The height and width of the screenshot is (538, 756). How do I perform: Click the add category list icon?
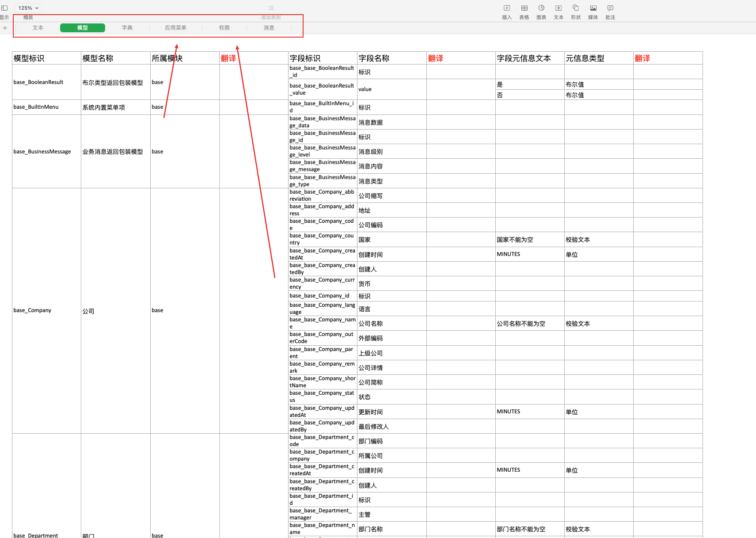[271, 8]
